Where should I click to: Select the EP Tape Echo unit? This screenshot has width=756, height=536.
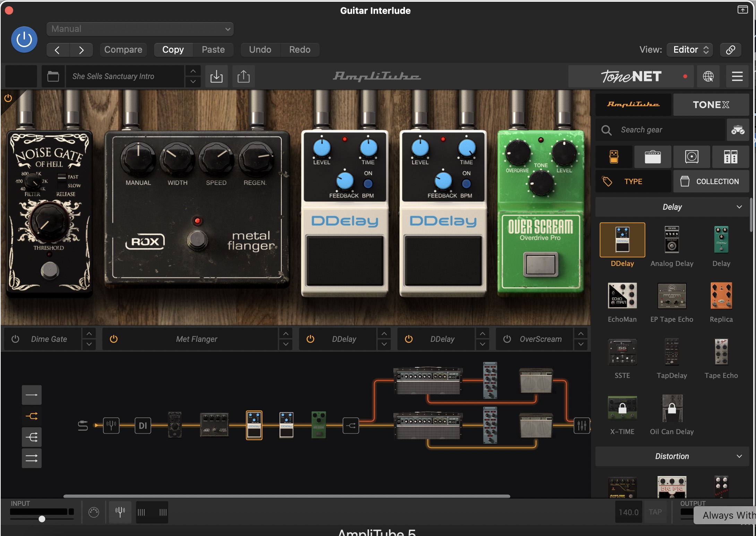[x=672, y=296]
